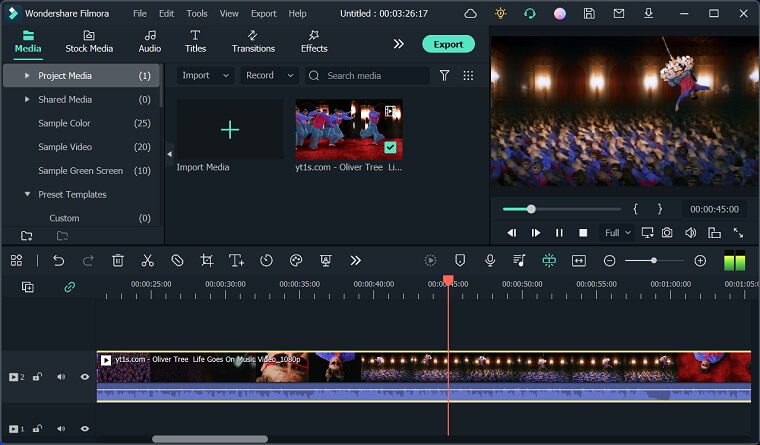Switch to the Stock Media tab
The image size is (760, 445).
[x=89, y=42]
